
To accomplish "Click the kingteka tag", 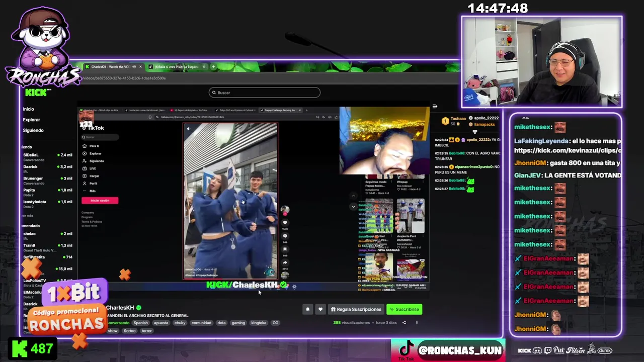I will [259, 323].
